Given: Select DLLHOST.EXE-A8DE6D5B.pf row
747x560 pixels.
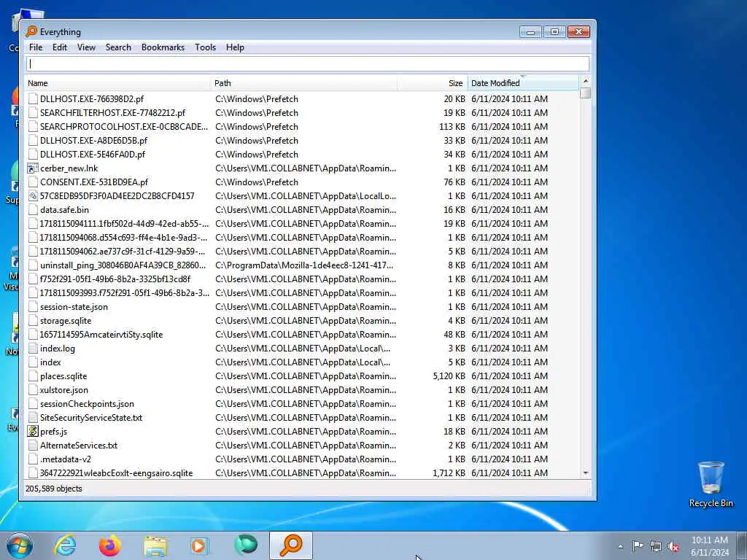Looking at the screenshot, I should (302, 141).
